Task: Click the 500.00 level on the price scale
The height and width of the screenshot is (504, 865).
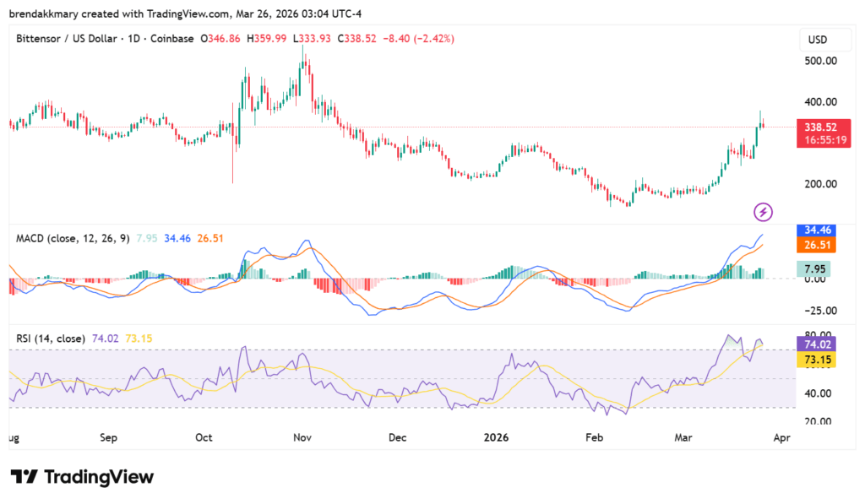Action: pyautogui.click(x=819, y=61)
